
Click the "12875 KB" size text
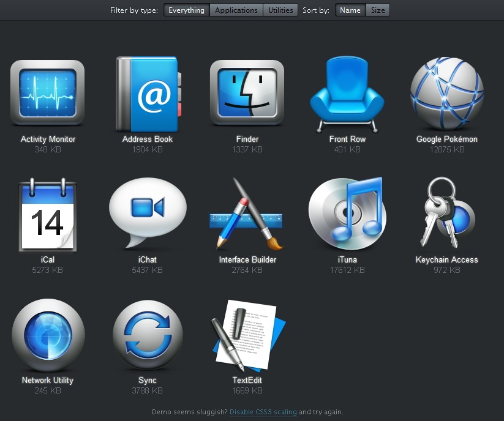[447, 150]
